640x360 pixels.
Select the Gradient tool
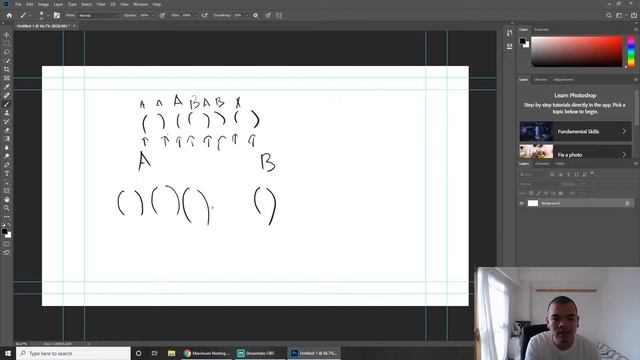(7, 139)
